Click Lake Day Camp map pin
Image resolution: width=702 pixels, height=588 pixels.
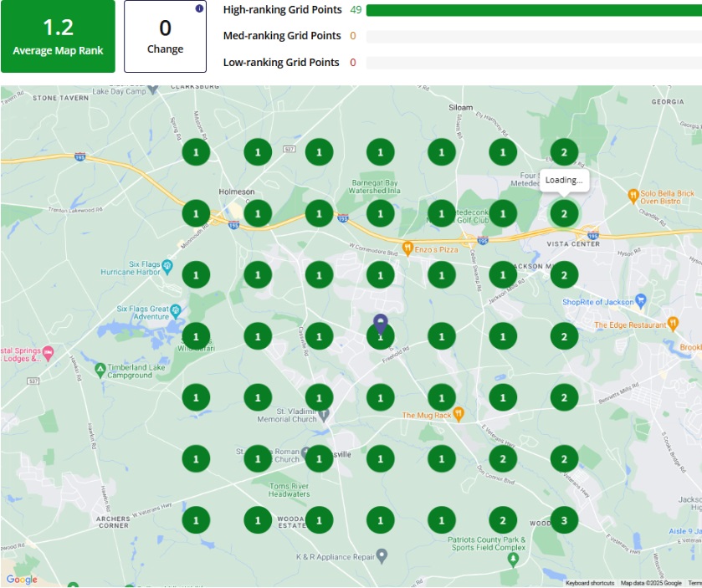152,89
